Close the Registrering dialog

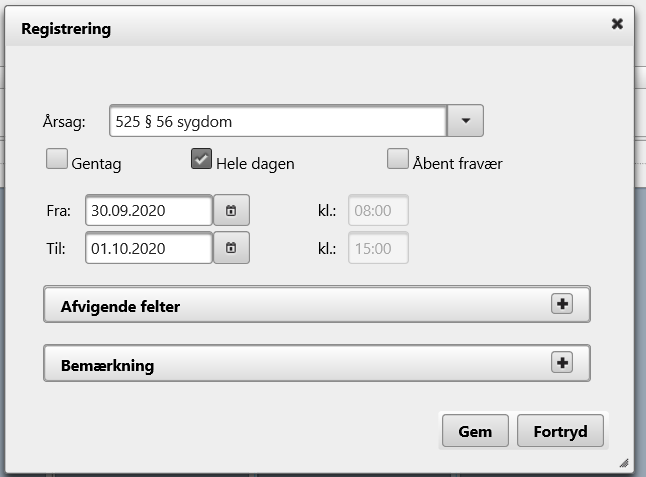[617, 24]
